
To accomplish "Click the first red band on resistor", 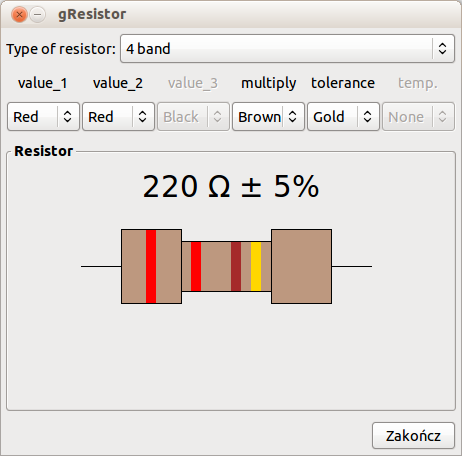I will point(151,266).
